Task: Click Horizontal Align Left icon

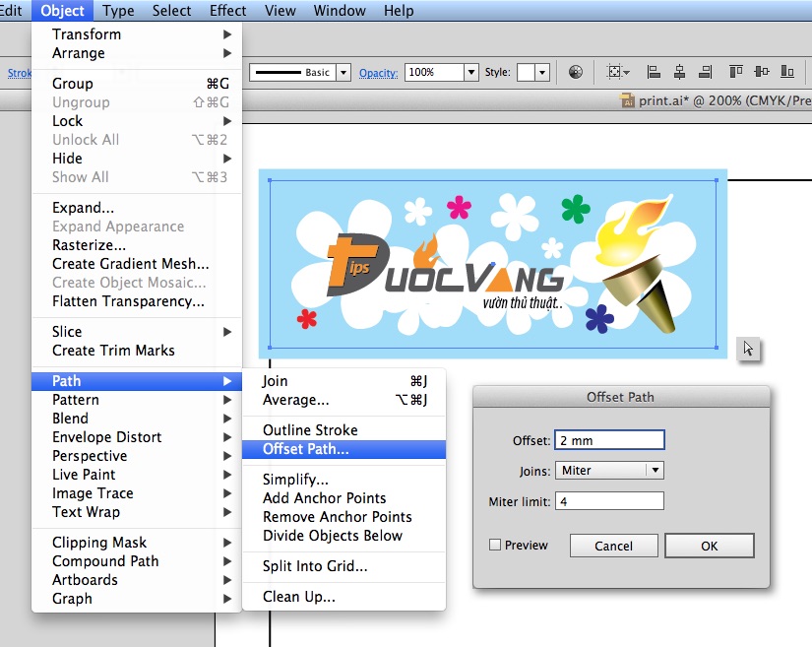Action: (x=654, y=72)
